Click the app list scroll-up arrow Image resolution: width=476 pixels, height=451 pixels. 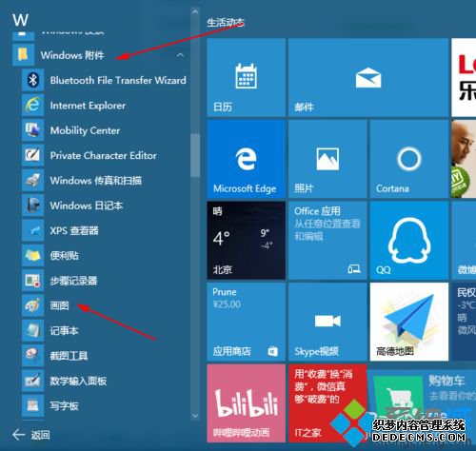click(195, 11)
